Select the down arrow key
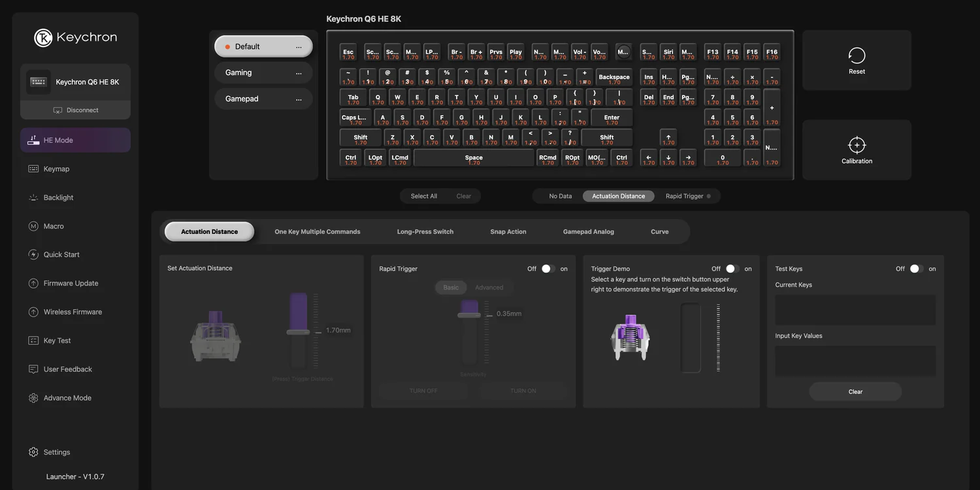Screen dimensions: 980x490 point(668,158)
